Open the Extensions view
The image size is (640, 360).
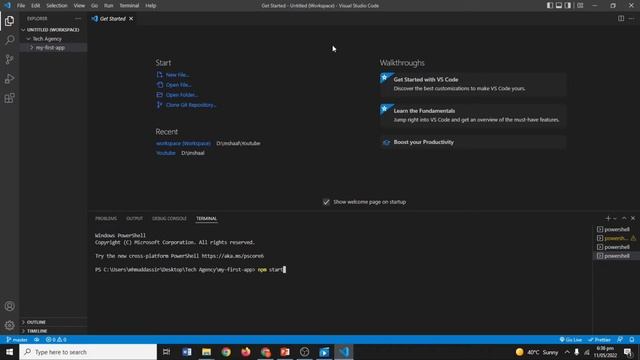coord(9,98)
